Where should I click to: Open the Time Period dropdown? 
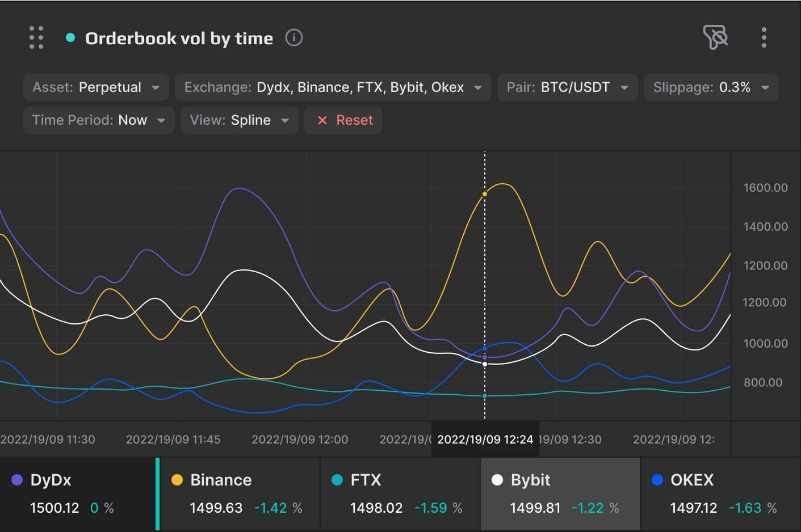point(98,120)
